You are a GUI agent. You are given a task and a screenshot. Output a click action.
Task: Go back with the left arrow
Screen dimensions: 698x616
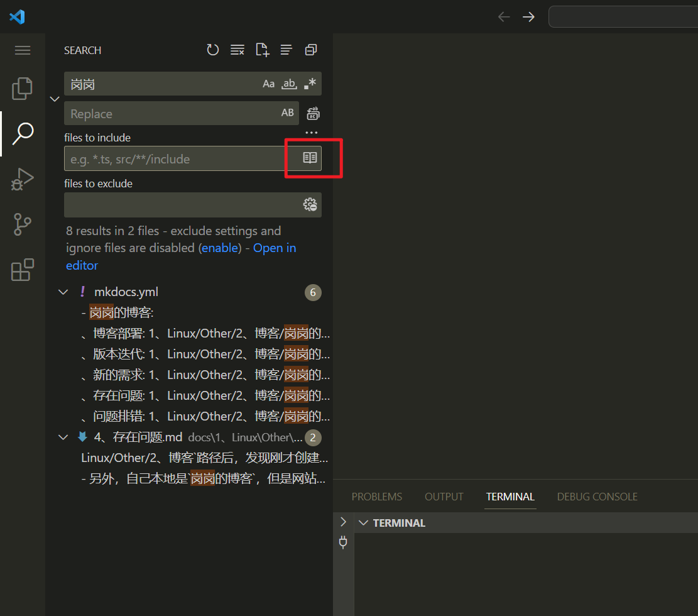point(504,17)
